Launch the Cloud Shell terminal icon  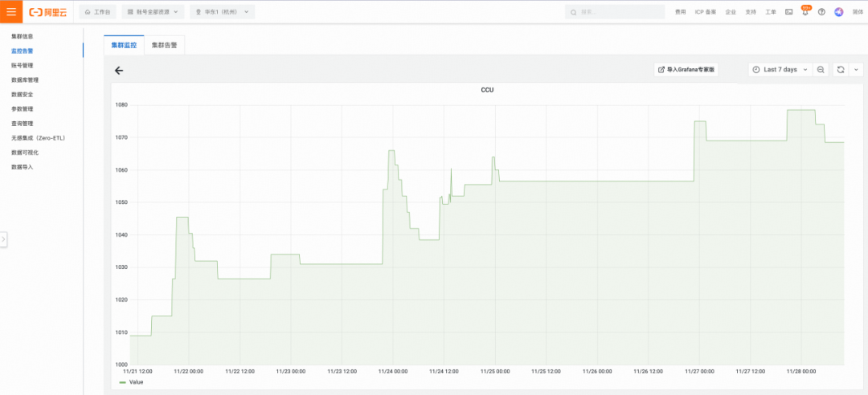[x=789, y=12]
